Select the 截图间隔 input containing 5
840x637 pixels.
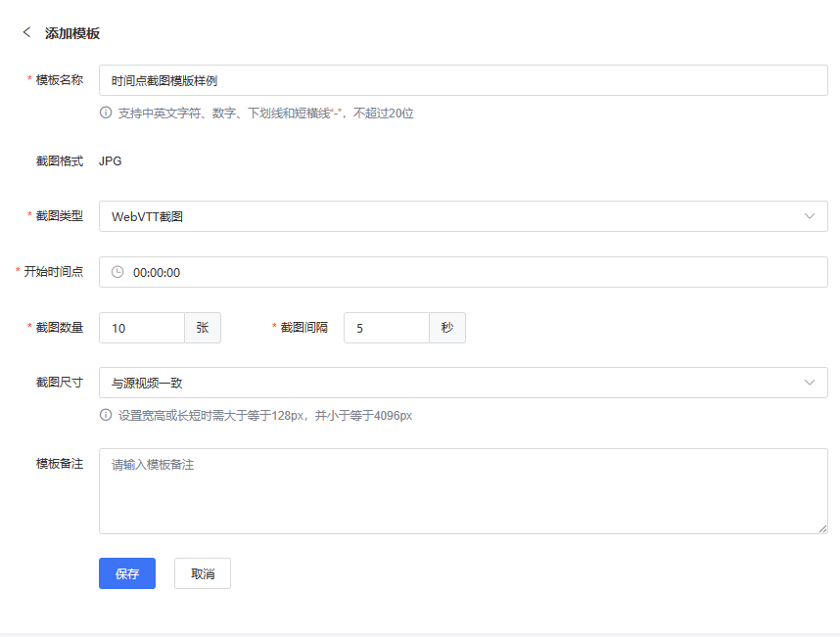coord(386,328)
